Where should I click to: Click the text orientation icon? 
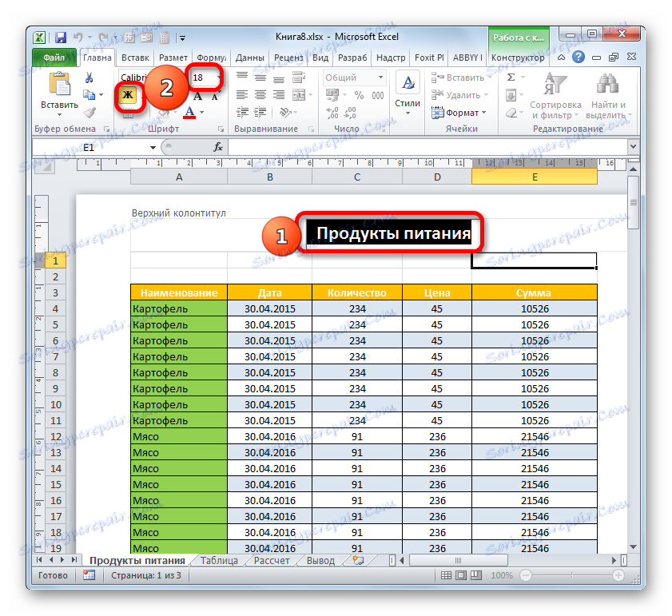pos(285,113)
